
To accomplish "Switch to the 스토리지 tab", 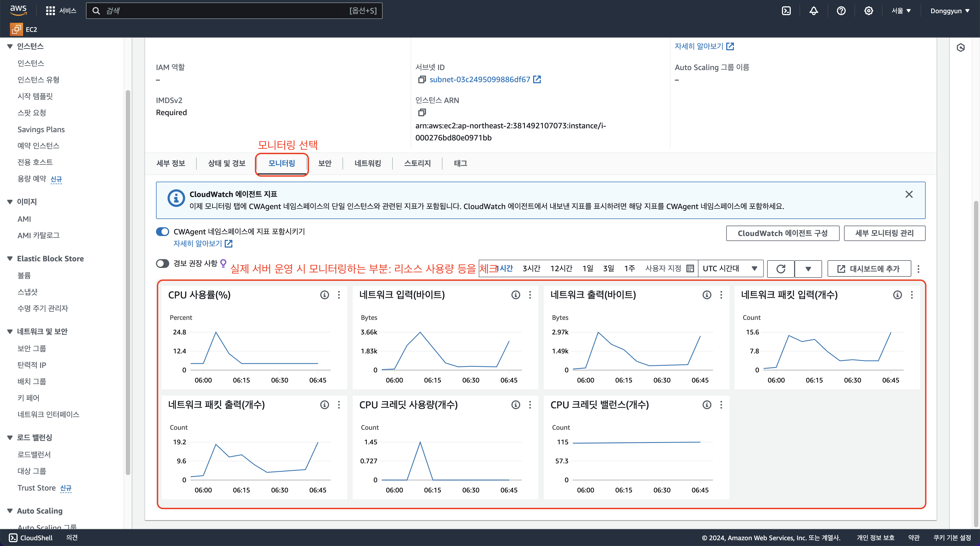I will (417, 163).
